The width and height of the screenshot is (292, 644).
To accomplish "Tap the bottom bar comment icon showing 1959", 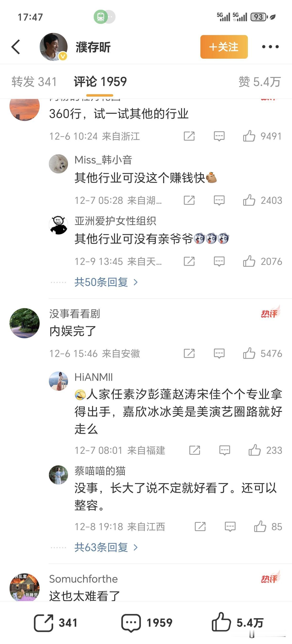I will pyautogui.click(x=131, y=623).
